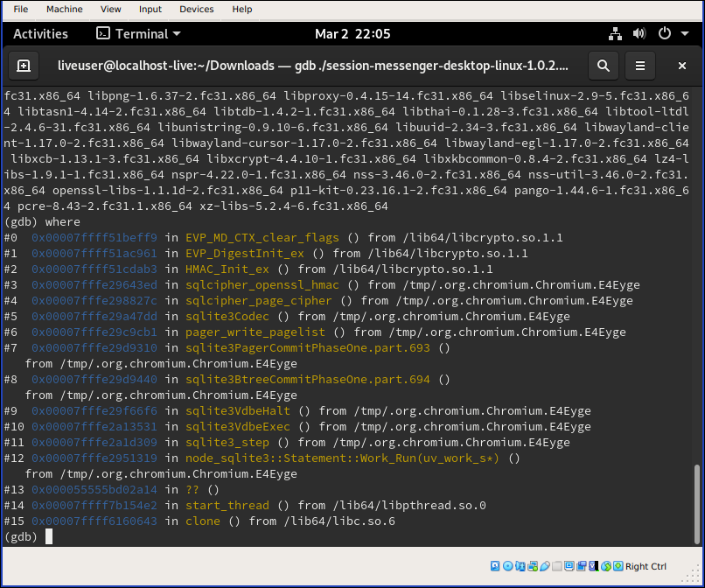Viewport: 705px width, 588px height.
Task: Mute audio via the speaker icon
Action: tap(639, 33)
